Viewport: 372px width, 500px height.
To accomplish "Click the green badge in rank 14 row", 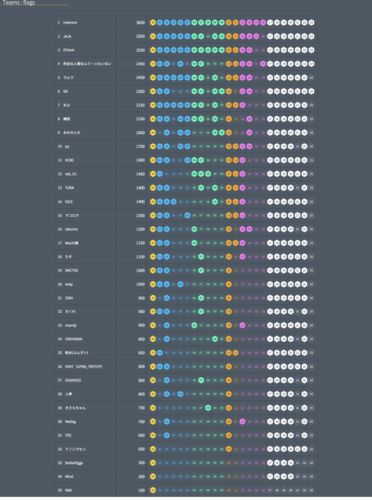I will pyautogui.click(x=215, y=202).
